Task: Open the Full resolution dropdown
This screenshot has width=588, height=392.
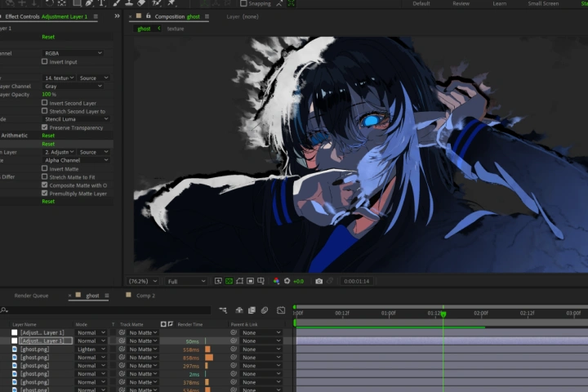Action: point(186,281)
